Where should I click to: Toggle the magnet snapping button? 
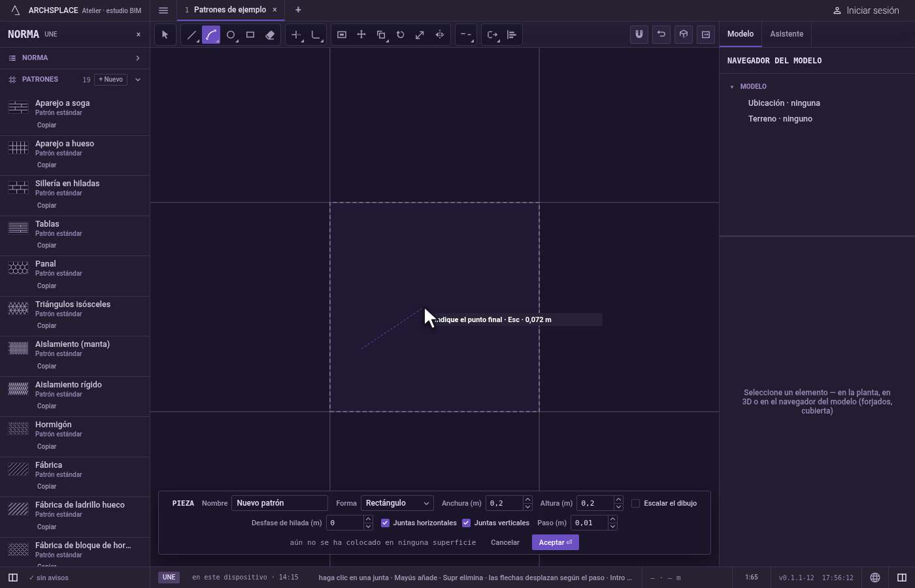[x=639, y=35]
